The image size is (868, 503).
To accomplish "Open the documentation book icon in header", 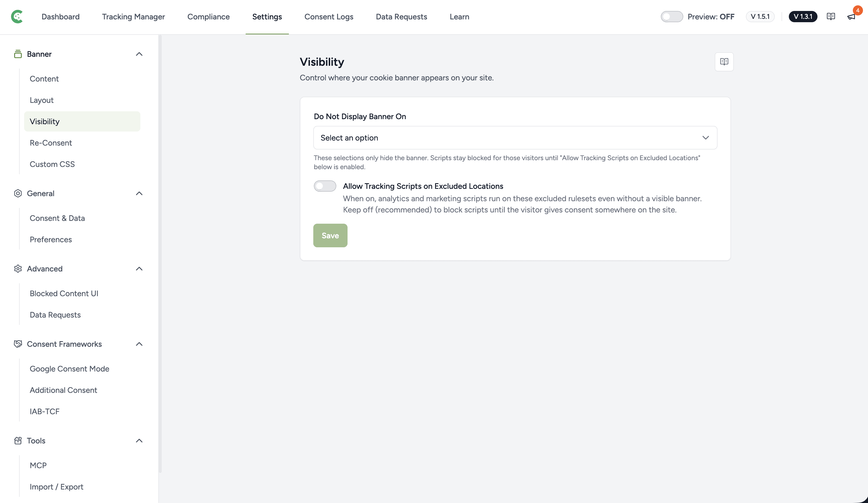I will click(830, 17).
